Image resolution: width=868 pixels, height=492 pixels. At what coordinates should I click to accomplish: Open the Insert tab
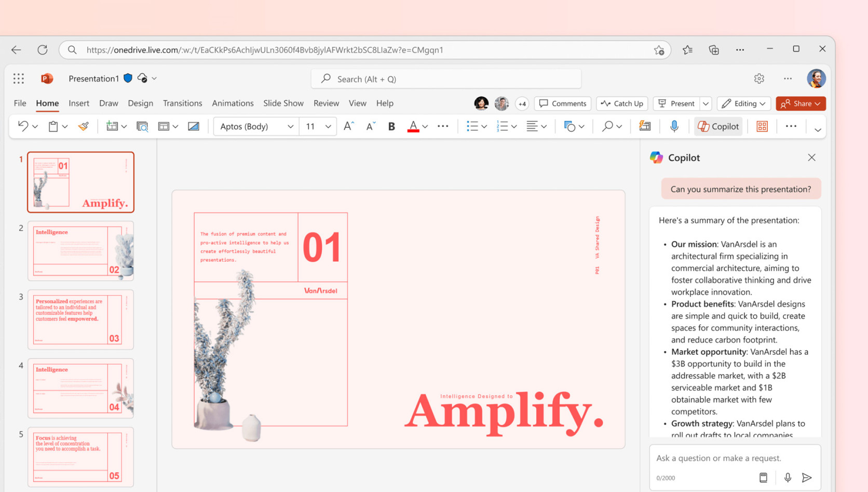(79, 103)
